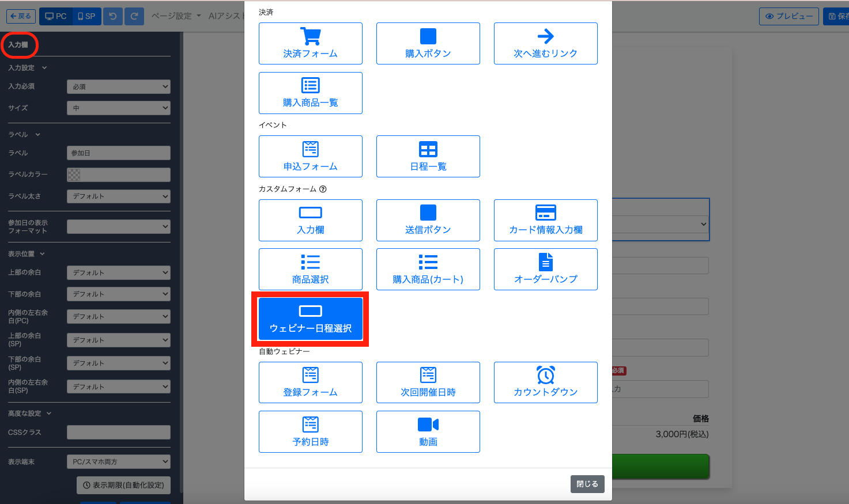Open the サイズ dropdown
This screenshot has width=849, height=504.
(118, 108)
